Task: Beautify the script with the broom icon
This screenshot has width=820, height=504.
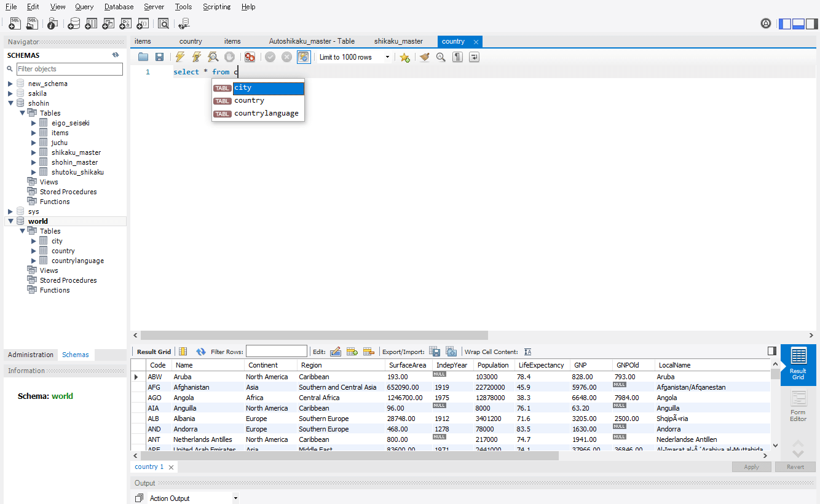Action: 424,57
